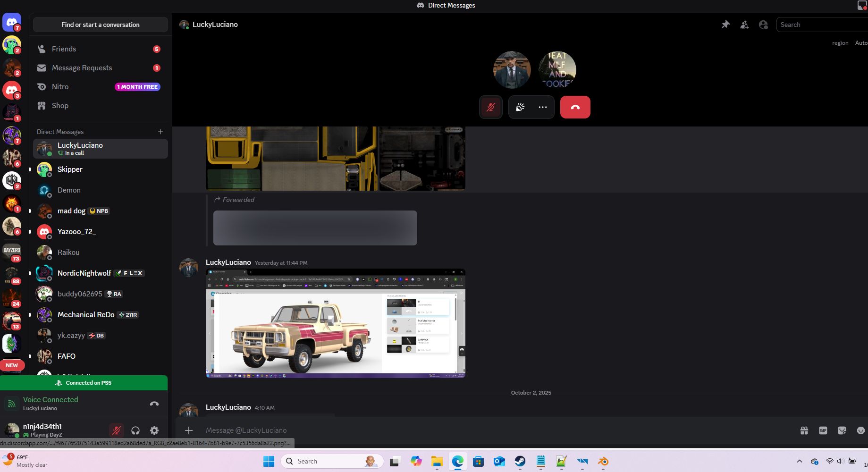Viewport: 868px width, 472px height.
Task: Click the red hang up call button
Action: (575, 107)
